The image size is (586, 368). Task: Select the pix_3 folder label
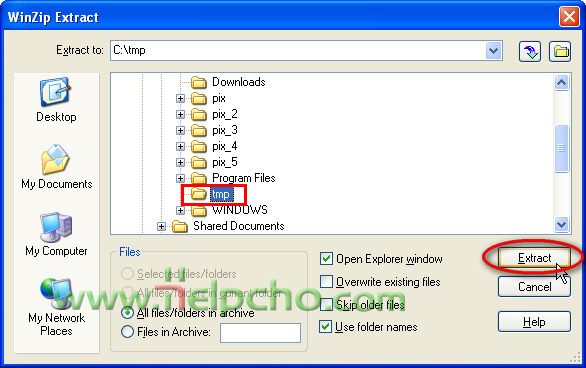(225, 130)
